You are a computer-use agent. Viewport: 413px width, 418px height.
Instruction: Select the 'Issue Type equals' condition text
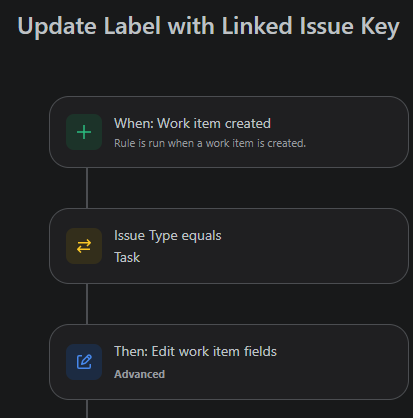168,236
